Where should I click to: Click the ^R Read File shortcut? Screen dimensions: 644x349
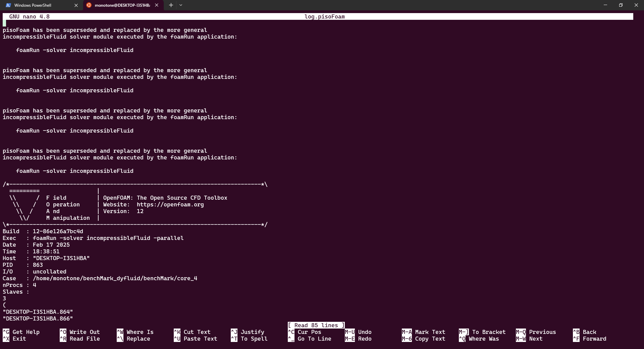pyautogui.click(x=80, y=339)
